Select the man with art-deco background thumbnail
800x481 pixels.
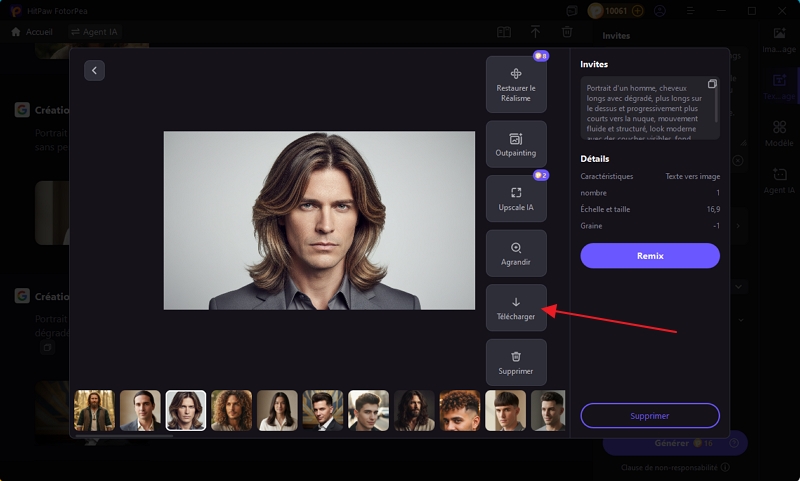323,411
